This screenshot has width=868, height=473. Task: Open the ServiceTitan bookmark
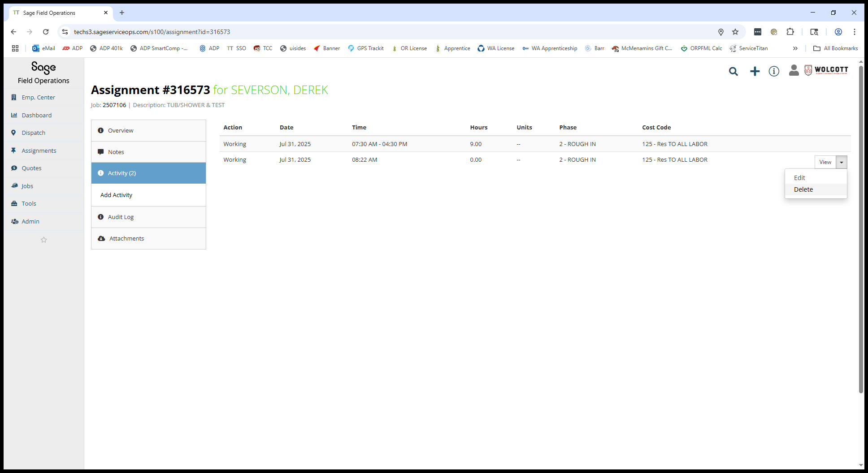click(x=749, y=48)
